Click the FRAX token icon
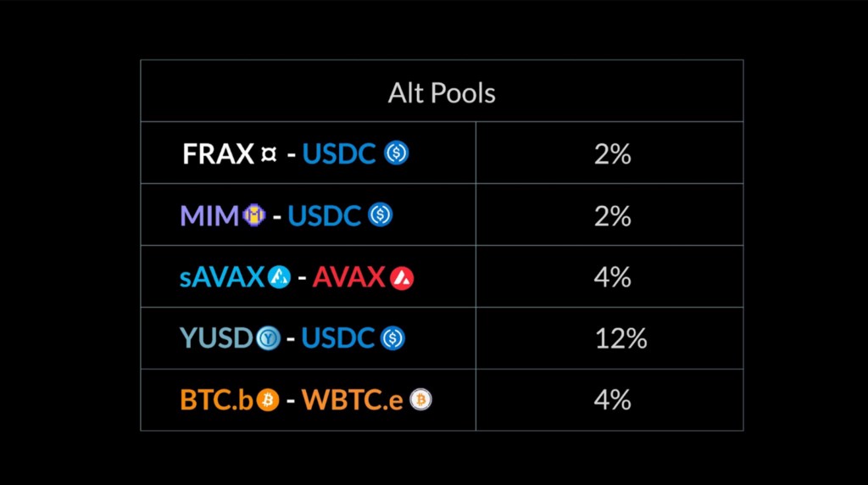Screen dimensions: 868x485 [269, 154]
